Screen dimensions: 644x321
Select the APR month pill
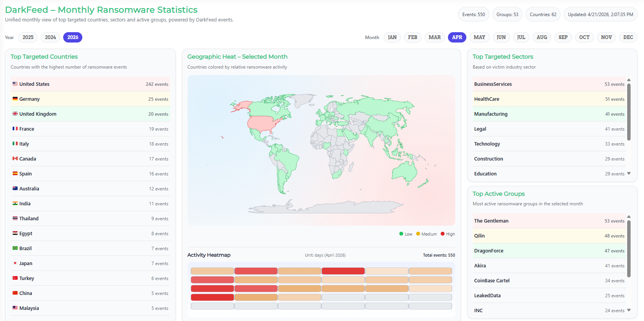pos(457,37)
